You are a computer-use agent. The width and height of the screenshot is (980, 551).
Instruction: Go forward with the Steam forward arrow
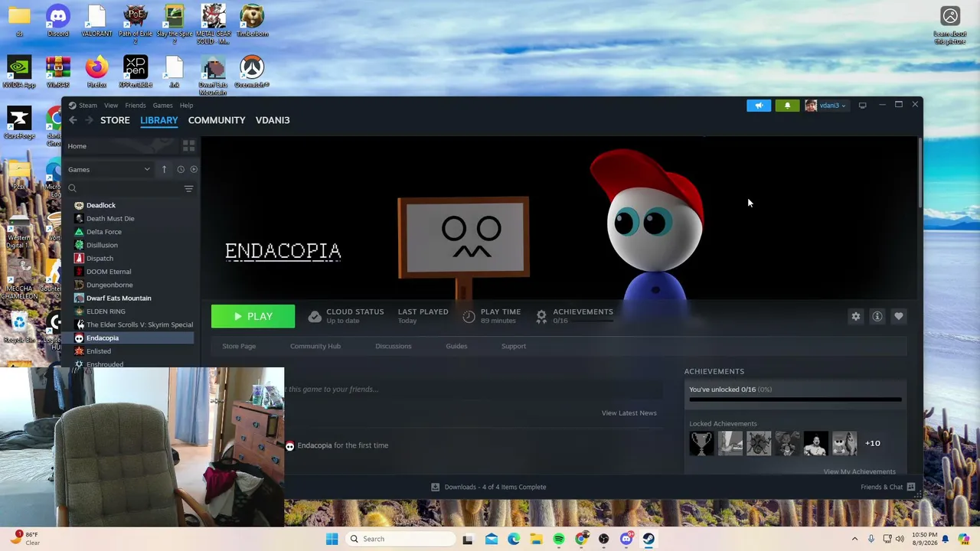pyautogui.click(x=89, y=120)
